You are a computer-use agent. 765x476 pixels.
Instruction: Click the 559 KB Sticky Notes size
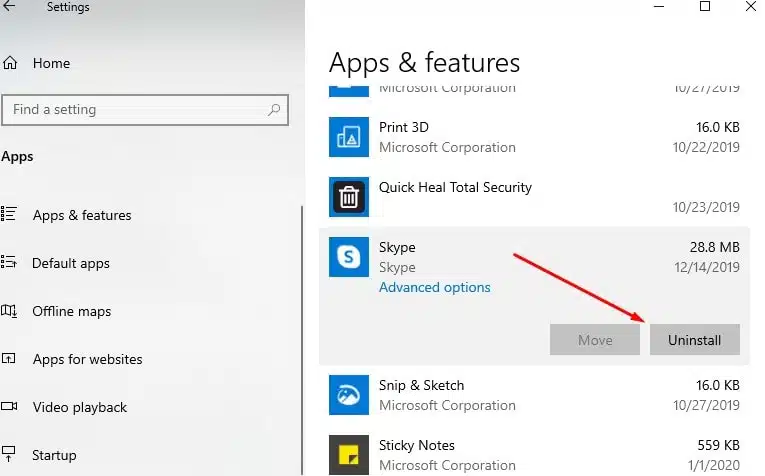coord(718,445)
